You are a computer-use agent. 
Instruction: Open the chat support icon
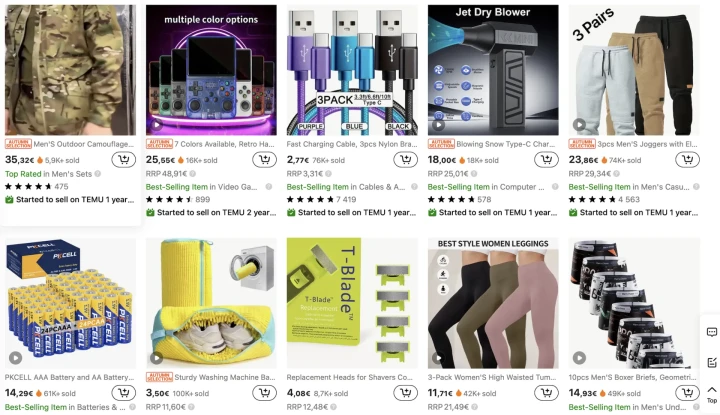pyautogui.click(x=712, y=332)
